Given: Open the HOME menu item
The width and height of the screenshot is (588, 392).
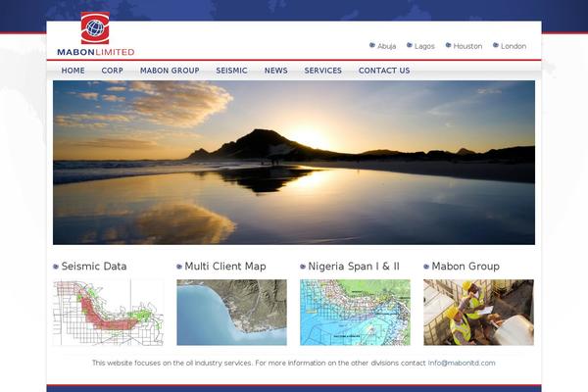Looking at the screenshot, I should tap(73, 71).
